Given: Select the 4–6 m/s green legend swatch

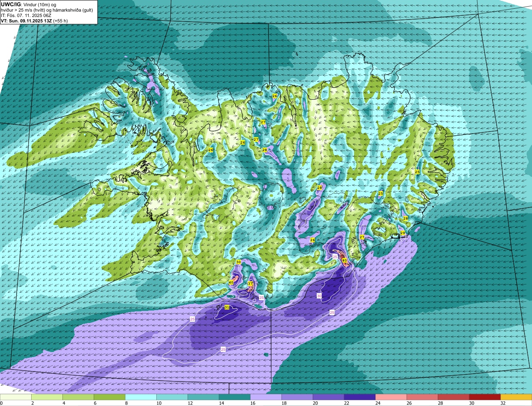Looking at the screenshot, I should (x=78, y=397).
